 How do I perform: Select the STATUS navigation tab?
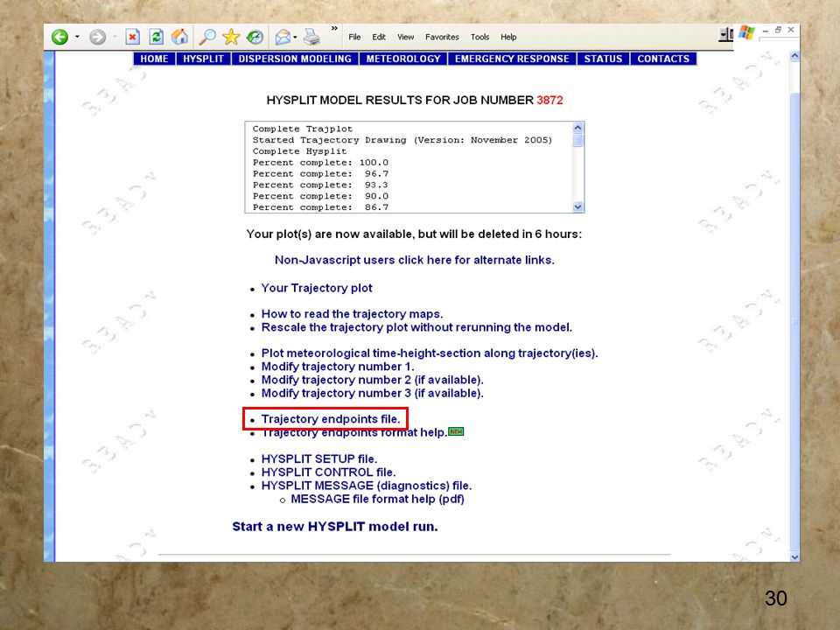603,59
